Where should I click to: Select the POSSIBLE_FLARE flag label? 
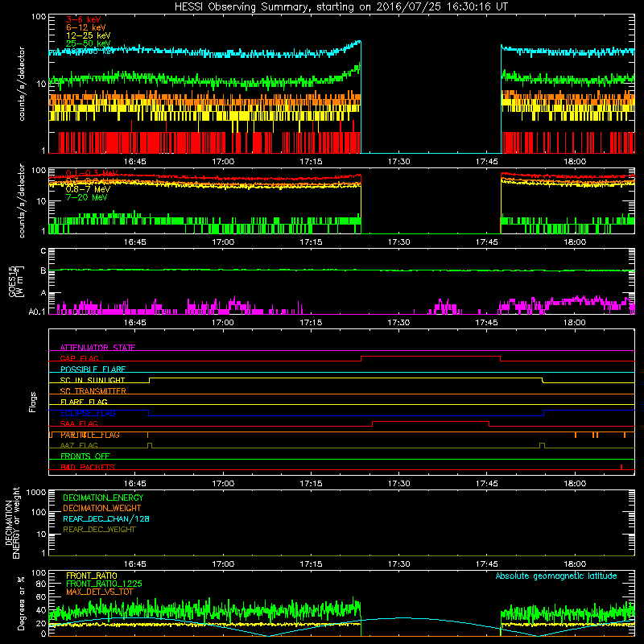click(x=93, y=369)
